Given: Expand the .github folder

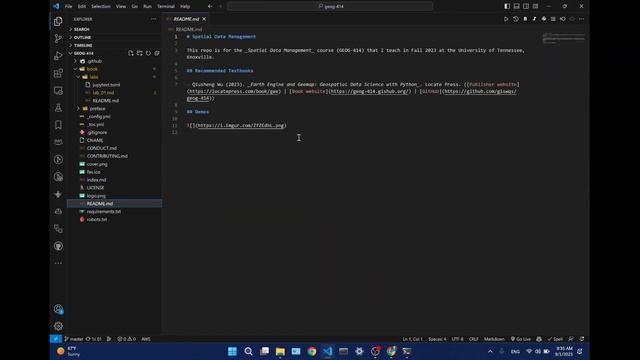Looking at the screenshot, I should [x=114, y=61].
